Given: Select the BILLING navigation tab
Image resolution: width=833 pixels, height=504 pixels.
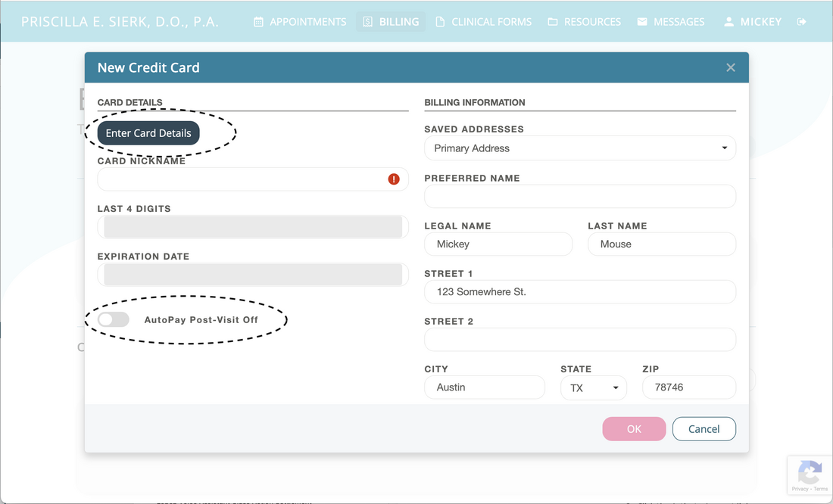Looking at the screenshot, I should [390, 22].
